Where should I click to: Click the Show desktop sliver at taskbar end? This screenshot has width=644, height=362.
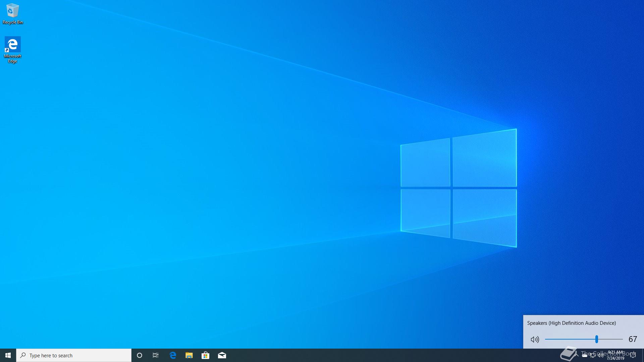pos(643,355)
